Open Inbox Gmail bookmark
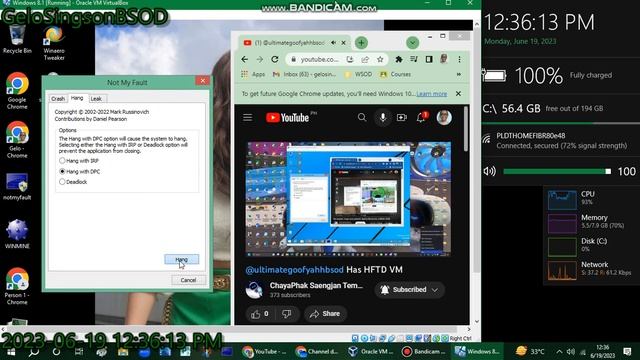640x360 pixels. [x=304, y=74]
